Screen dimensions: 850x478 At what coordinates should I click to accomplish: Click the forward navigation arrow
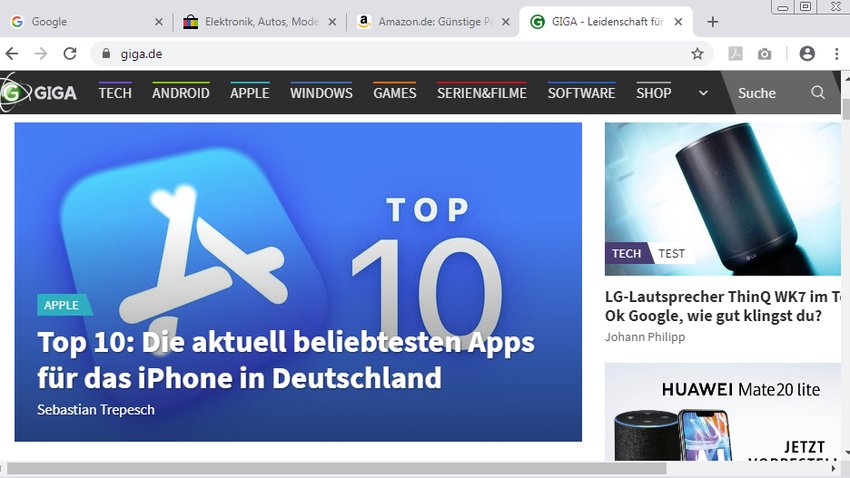[41, 54]
